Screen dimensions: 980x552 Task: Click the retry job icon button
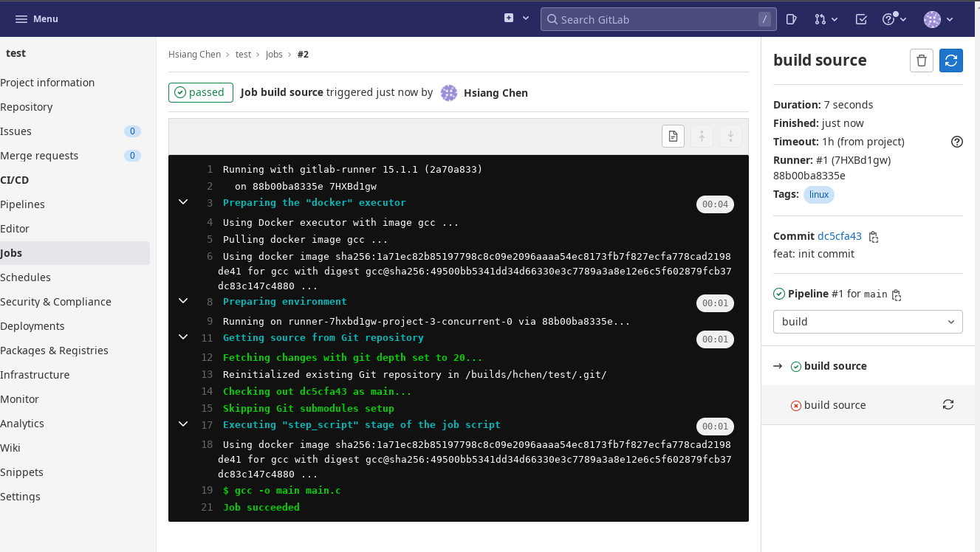tap(950, 61)
